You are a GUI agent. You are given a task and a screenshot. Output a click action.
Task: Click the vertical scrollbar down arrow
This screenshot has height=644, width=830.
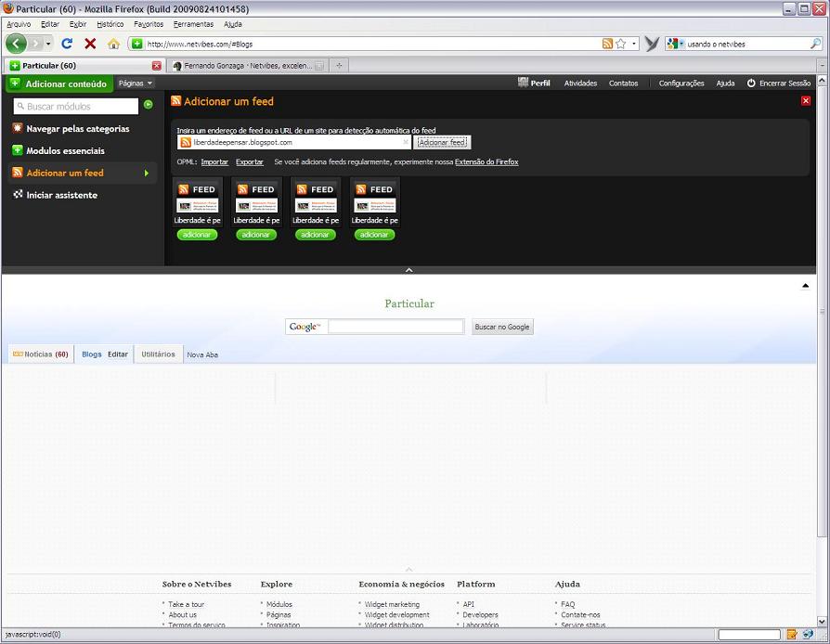click(x=822, y=621)
